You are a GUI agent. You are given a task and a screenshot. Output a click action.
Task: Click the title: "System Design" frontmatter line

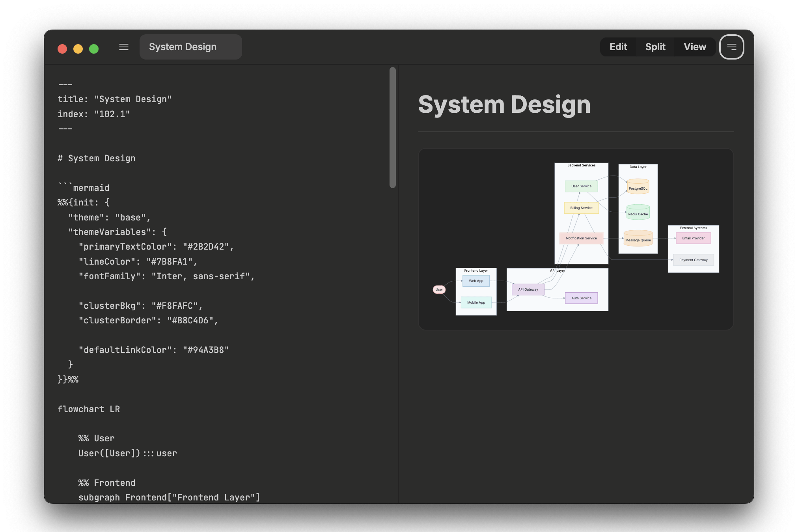tap(115, 99)
